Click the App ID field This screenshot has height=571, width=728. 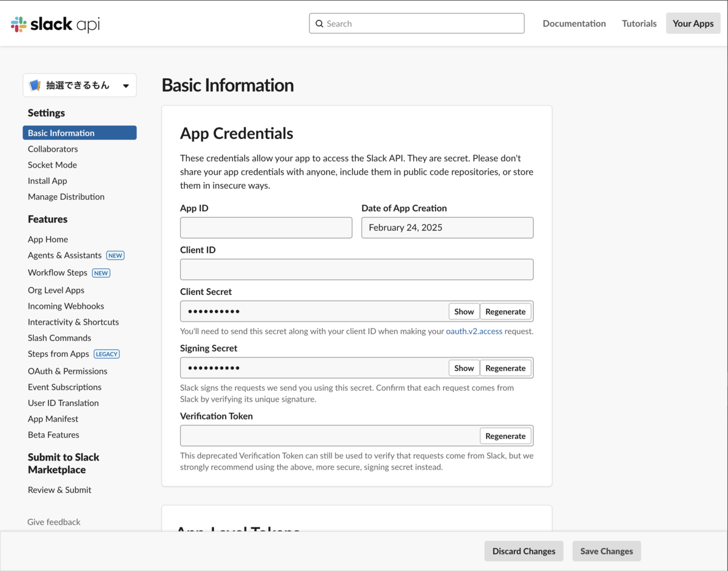266,228
